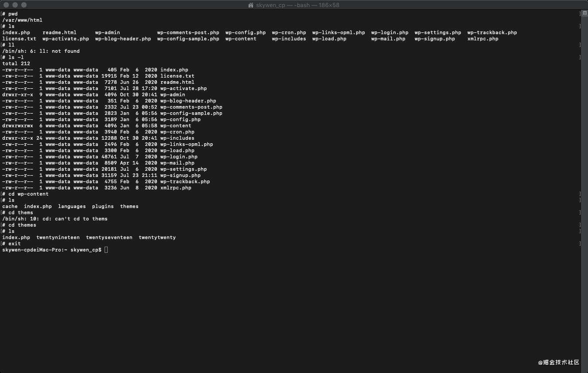This screenshot has width=588, height=373.
Task: Click 'twentytwenty' theme folder name
Action: click(157, 237)
